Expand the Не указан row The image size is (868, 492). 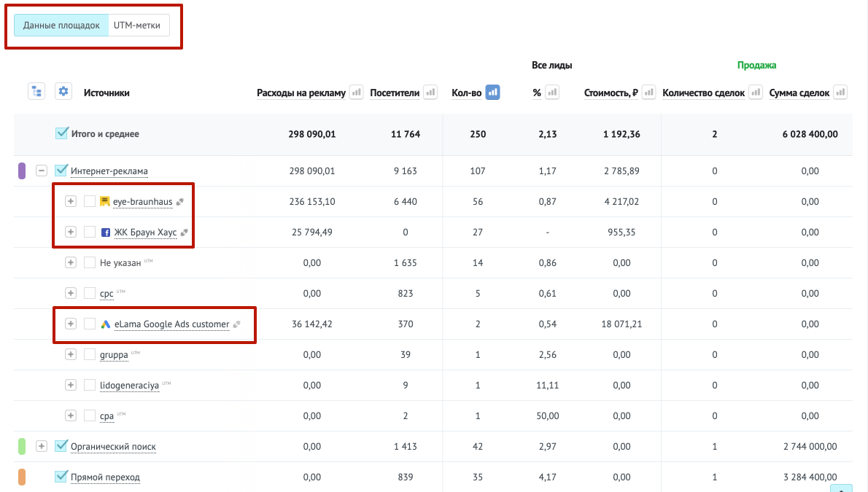[70, 262]
